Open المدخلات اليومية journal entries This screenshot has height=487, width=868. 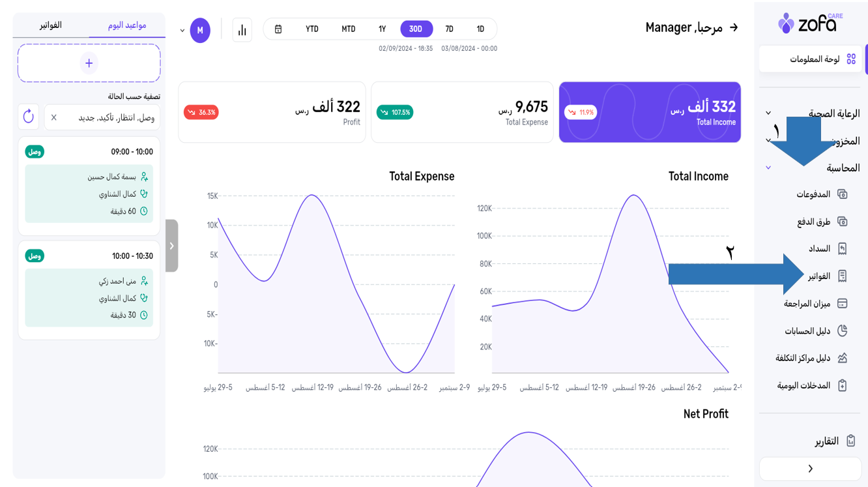click(x=811, y=386)
